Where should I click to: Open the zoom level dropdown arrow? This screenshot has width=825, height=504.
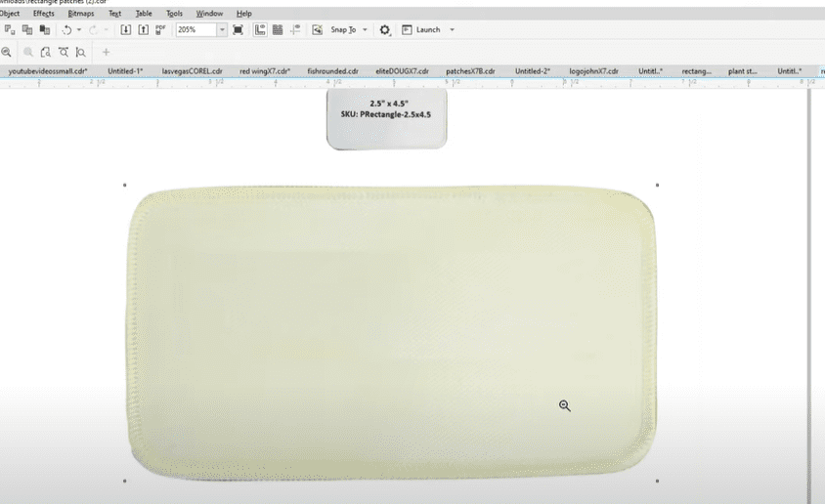tap(222, 30)
